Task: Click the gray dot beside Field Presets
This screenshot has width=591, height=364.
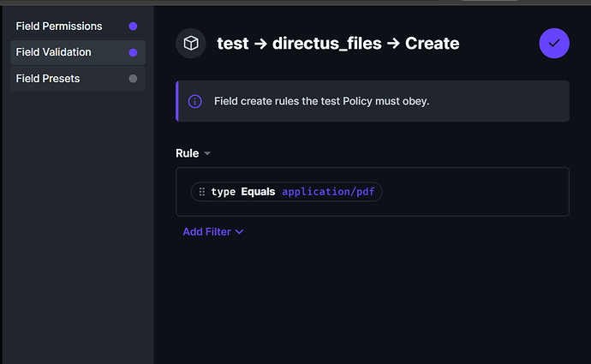Action: tap(133, 80)
